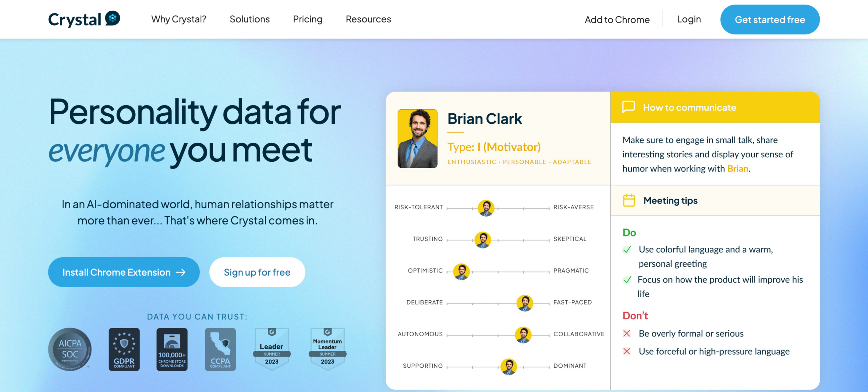Screen dimensions: 868x392
Task: Click Install Chrome Extension button
Action: click(x=124, y=272)
